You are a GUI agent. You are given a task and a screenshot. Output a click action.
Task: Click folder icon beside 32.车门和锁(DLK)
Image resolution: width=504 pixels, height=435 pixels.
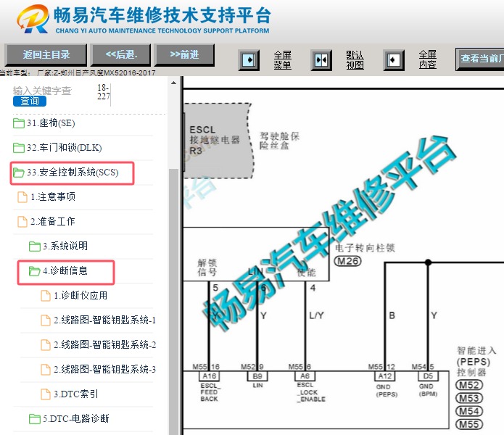tap(19, 148)
